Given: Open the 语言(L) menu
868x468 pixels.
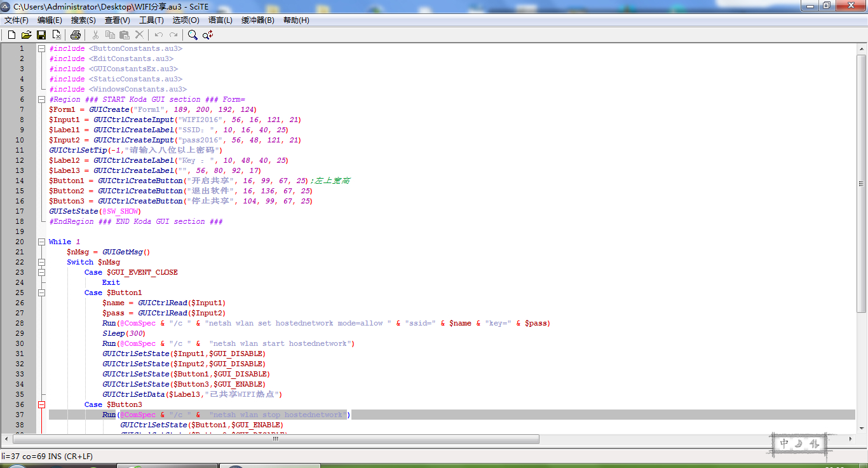Looking at the screenshot, I should coord(220,20).
